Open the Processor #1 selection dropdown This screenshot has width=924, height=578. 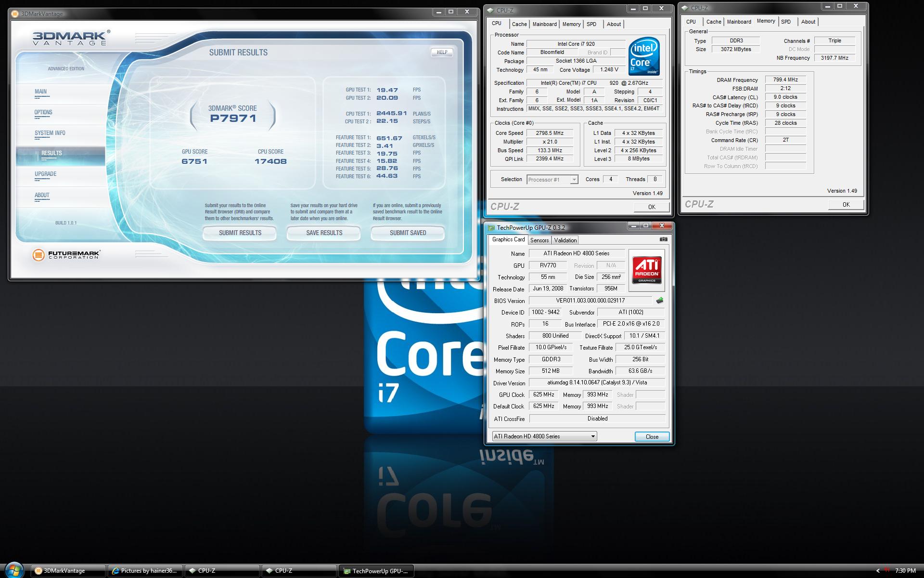tap(552, 180)
